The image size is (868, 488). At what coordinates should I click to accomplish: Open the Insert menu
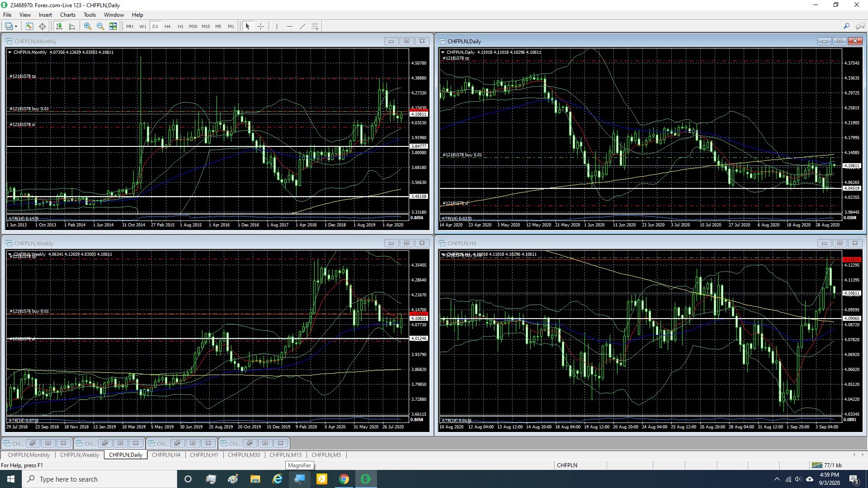(x=45, y=15)
